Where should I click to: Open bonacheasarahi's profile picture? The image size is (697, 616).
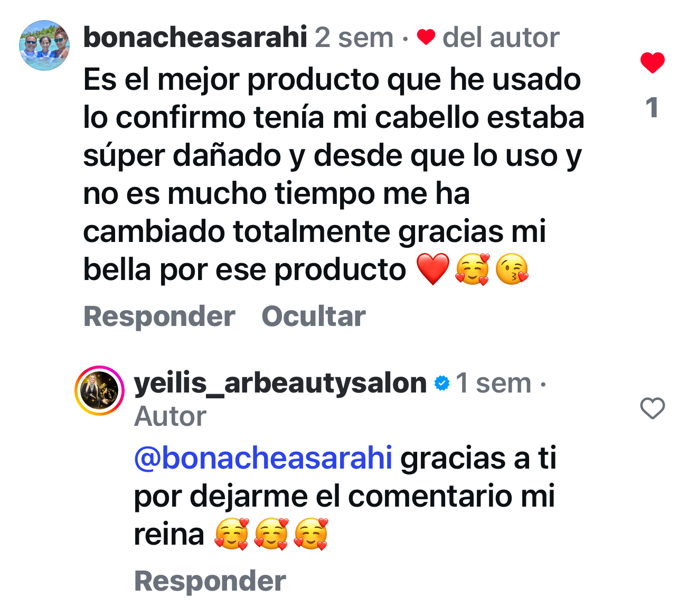(x=44, y=45)
